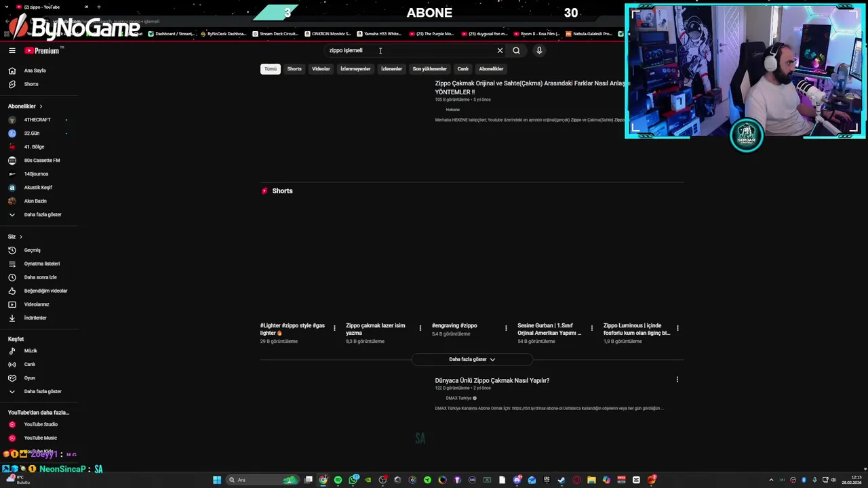Open Spotify from the taskbar
The image size is (868, 488).
coord(338,480)
